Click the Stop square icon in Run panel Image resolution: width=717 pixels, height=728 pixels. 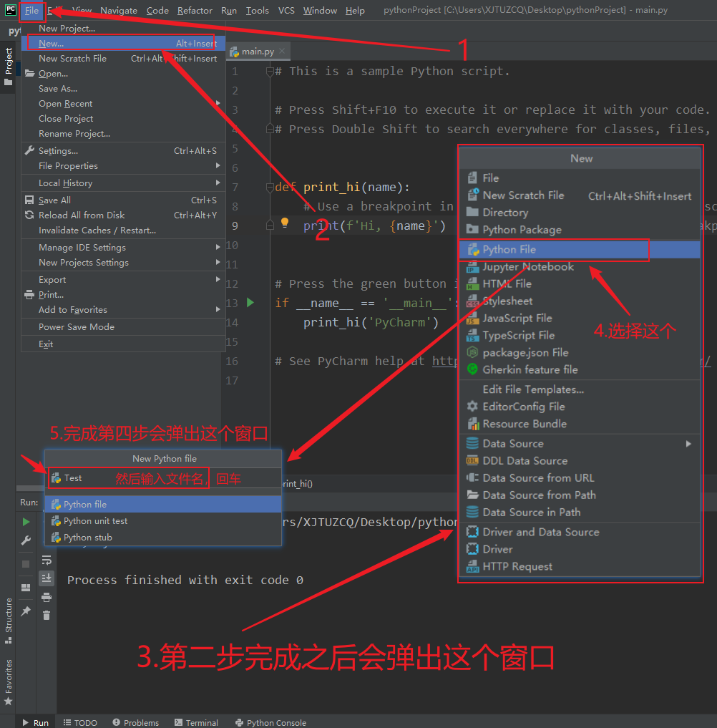pyautogui.click(x=26, y=564)
